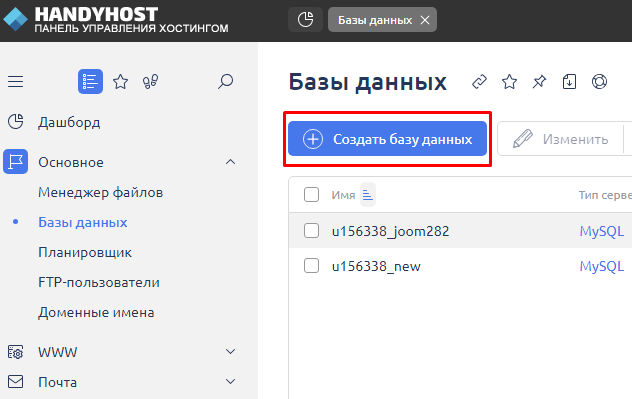The width and height of the screenshot is (632, 399).
Task: Open Менеджер файлов
Action: click(x=100, y=192)
